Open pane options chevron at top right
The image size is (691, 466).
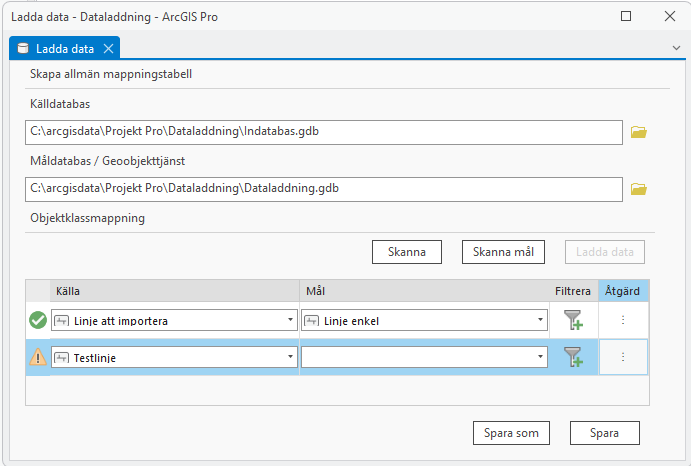[x=676, y=48]
